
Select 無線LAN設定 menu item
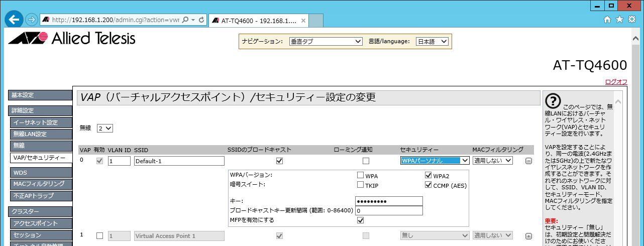(x=41, y=134)
